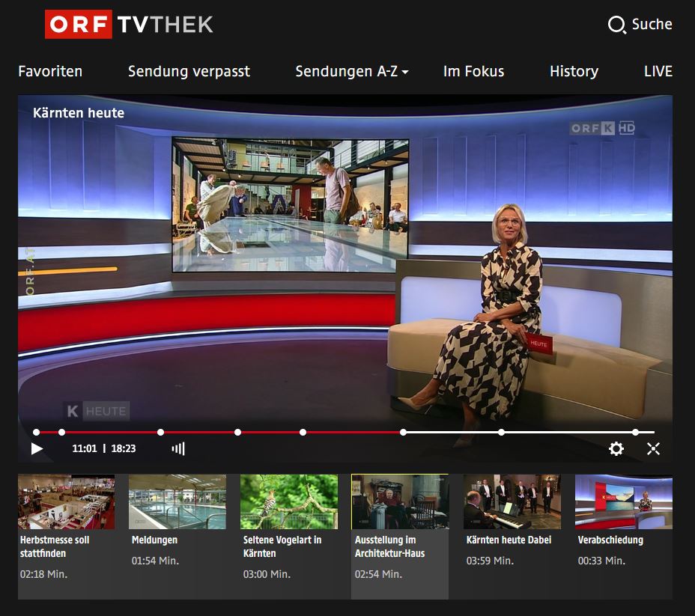Select Ausstellung im Architektur-Haus segment

(400, 501)
